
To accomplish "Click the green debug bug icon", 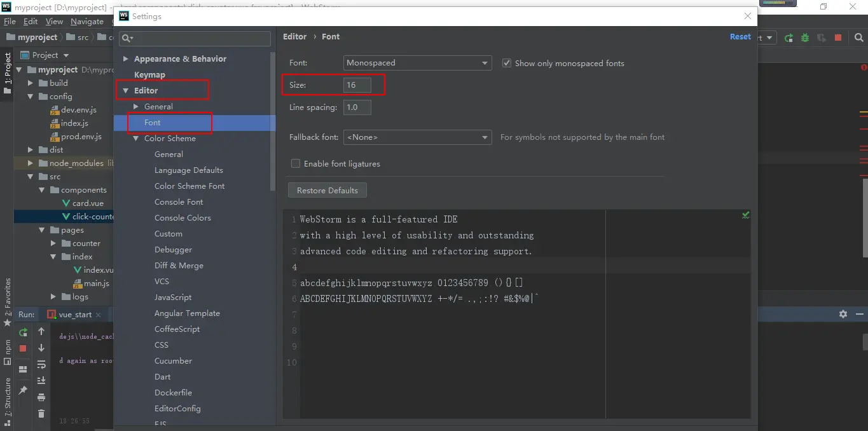I will [805, 38].
